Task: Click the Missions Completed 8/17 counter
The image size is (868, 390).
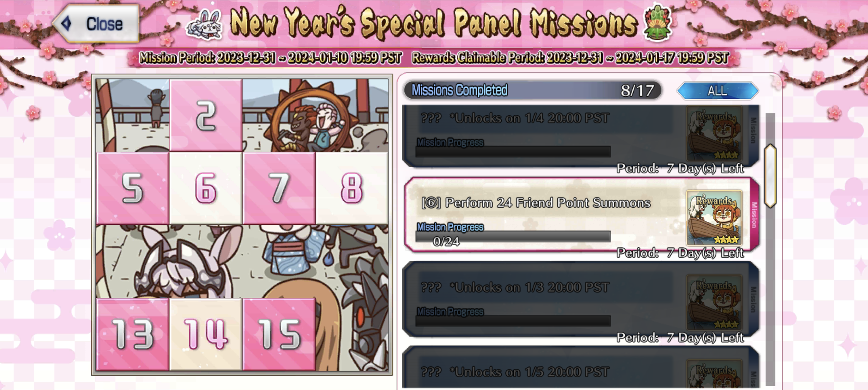Action: pos(532,91)
